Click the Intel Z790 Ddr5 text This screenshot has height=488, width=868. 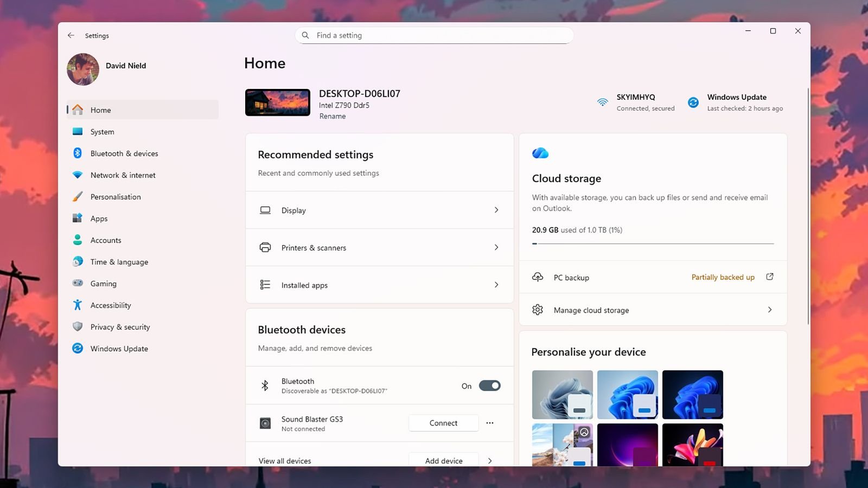[344, 105]
